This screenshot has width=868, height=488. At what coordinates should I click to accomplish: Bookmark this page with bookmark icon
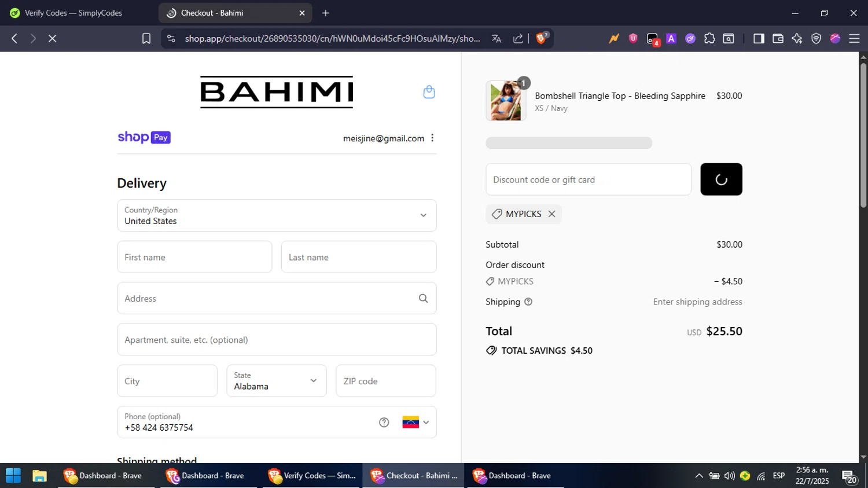146,38
